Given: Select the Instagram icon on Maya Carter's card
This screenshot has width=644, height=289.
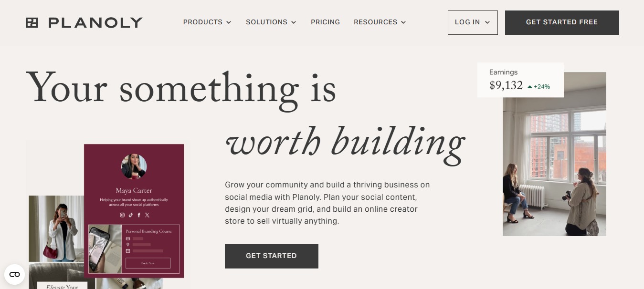Looking at the screenshot, I should [122, 215].
